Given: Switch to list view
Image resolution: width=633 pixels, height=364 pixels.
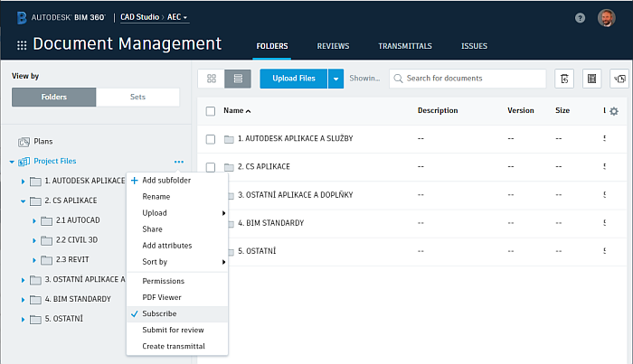Looking at the screenshot, I should 238,79.
